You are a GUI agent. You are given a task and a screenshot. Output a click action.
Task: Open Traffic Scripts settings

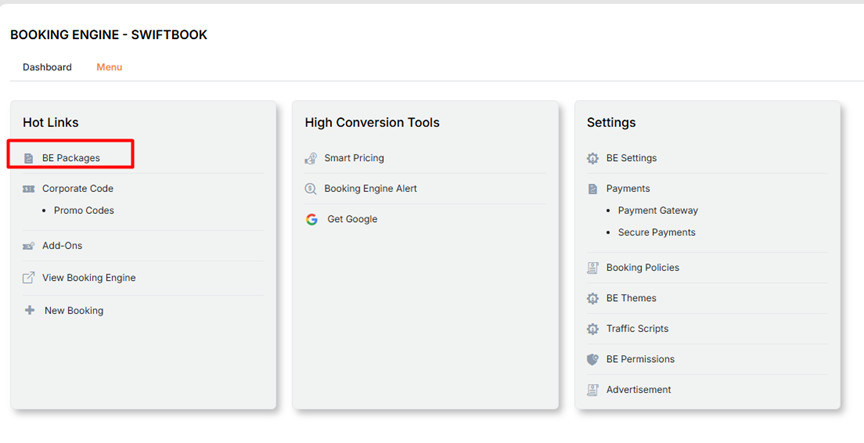(637, 329)
